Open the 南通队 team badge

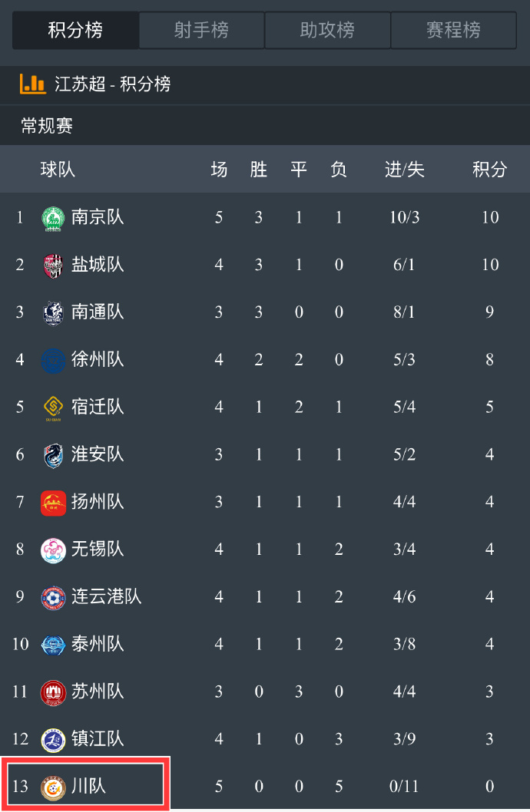tap(53, 313)
